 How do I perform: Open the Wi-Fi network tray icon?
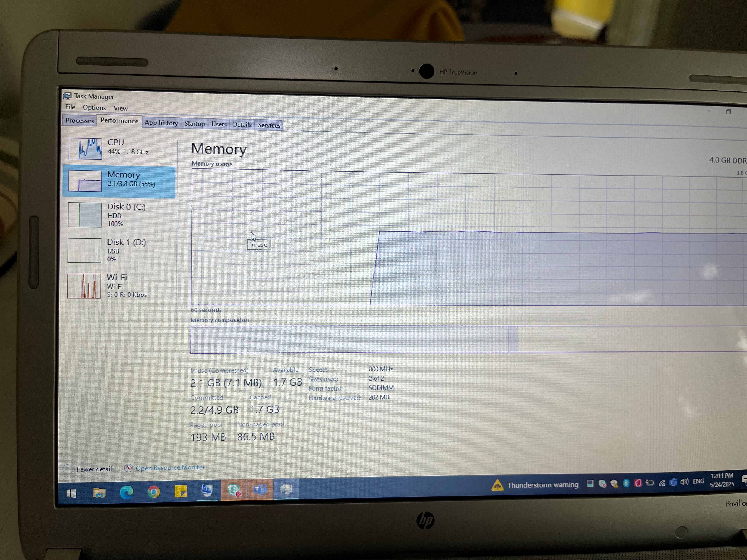(x=662, y=482)
